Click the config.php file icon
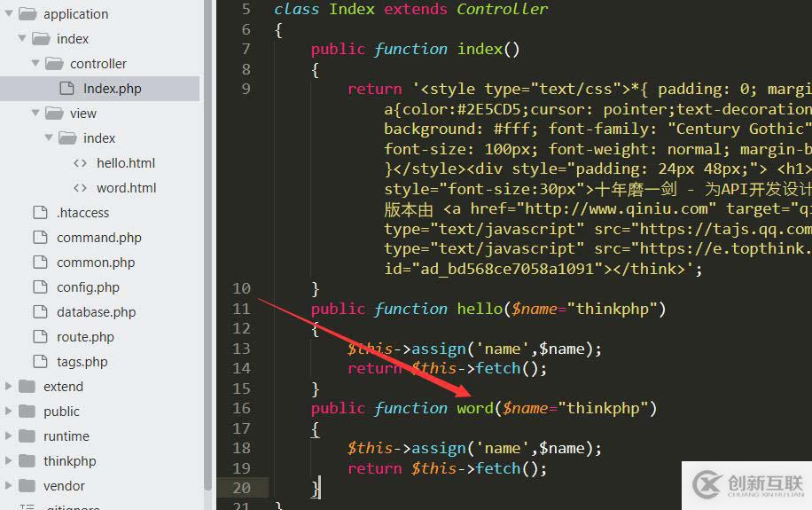812x510 pixels. 40,287
